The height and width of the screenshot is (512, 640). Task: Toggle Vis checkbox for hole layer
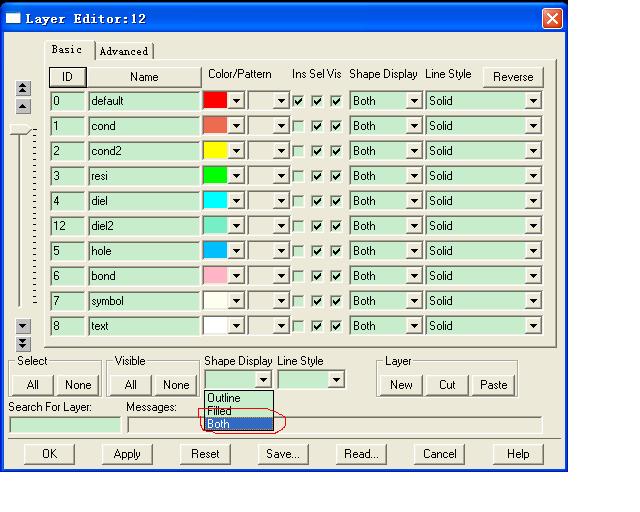click(336, 251)
